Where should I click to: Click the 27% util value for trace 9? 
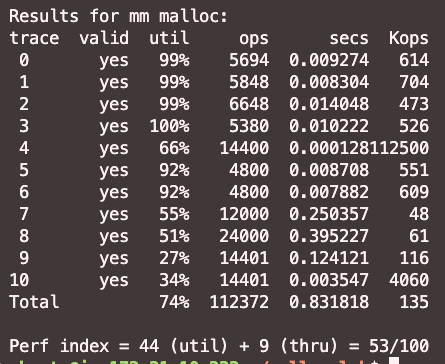[x=174, y=258]
